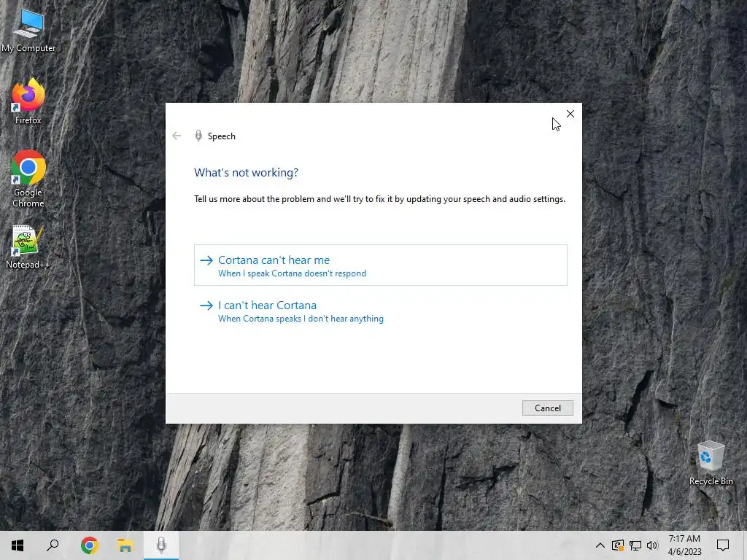Open My Computer desktop icon
747x560 pixels.
point(28,31)
